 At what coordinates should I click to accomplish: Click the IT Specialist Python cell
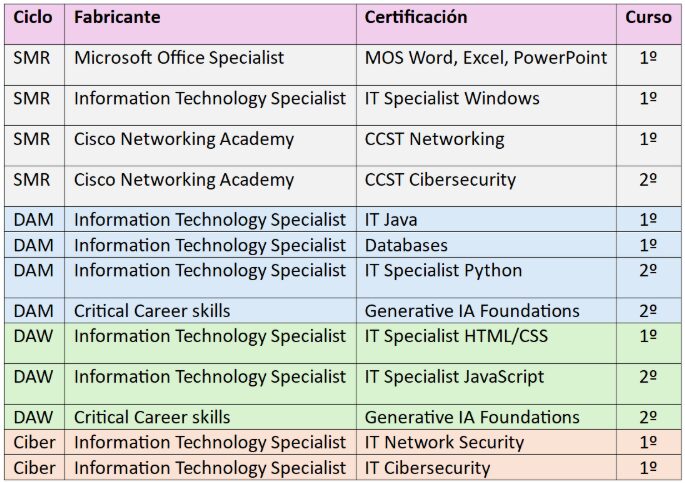point(486,278)
